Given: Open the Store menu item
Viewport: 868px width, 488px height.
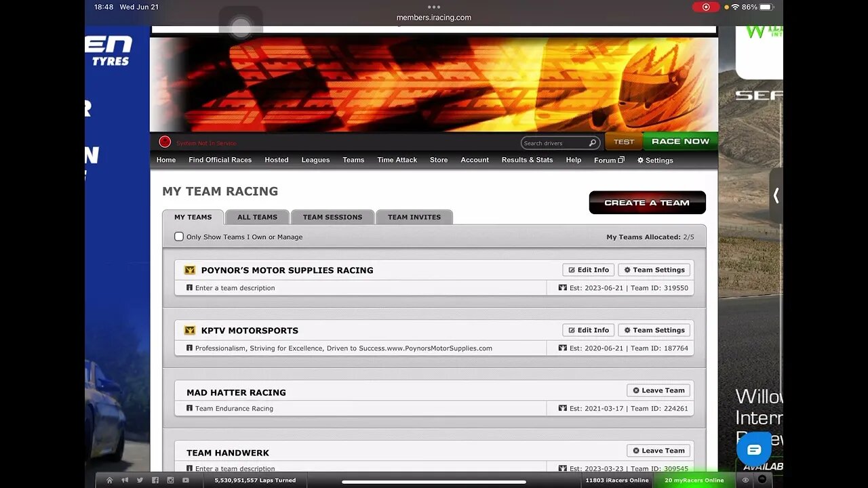Looking at the screenshot, I should point(439,160).
